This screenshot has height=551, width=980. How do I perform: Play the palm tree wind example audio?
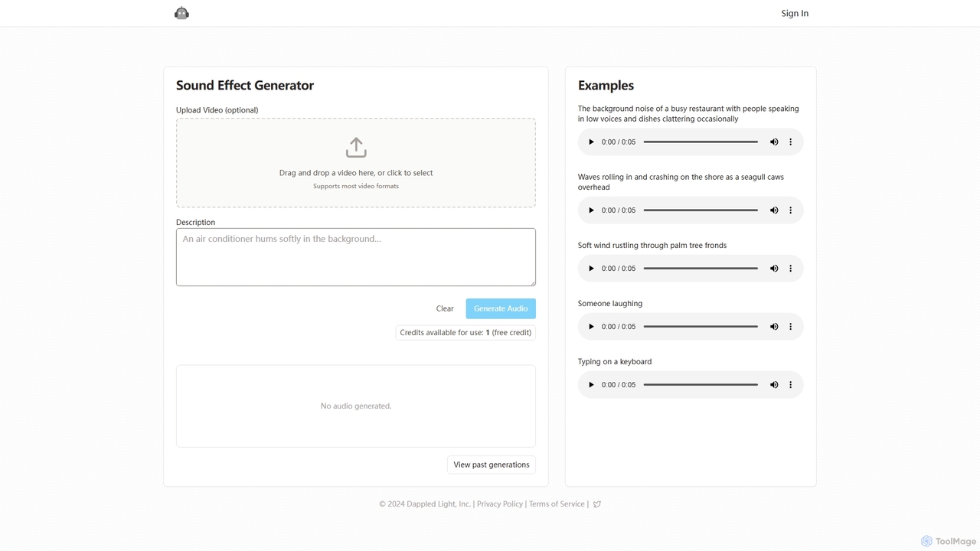click(591, 269)
